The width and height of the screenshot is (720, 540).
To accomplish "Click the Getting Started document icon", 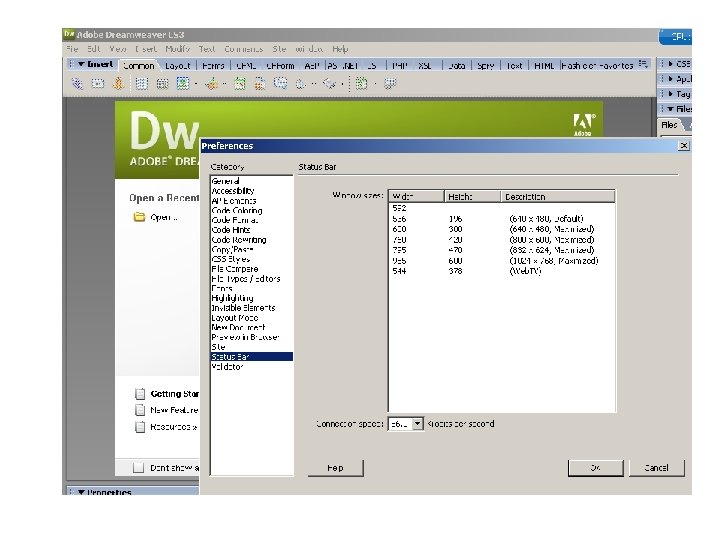I will [140, 394].
